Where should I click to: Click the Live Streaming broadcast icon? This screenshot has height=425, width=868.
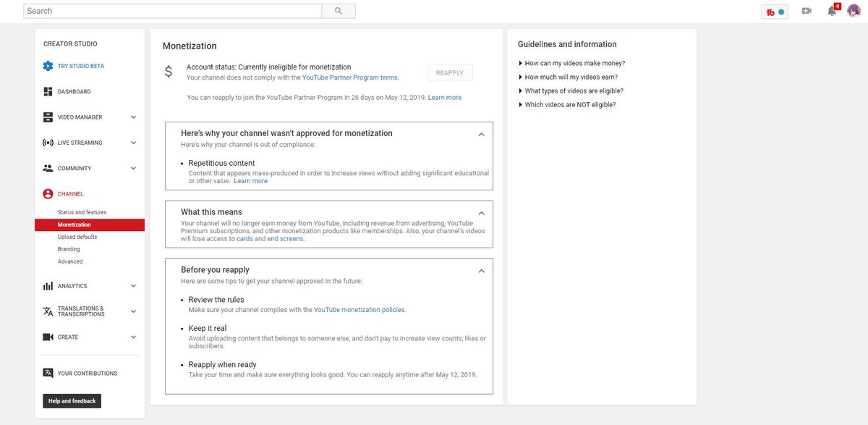pyautogui.click(x=48, y=143)
